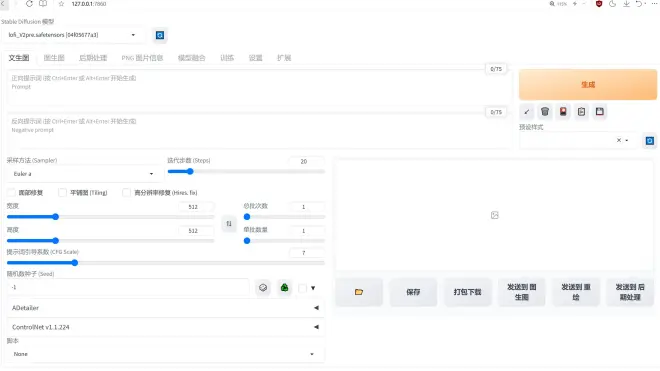Enable the 面部修复 checkbox
Screen dimensions: 660x371
pos(11,192)
